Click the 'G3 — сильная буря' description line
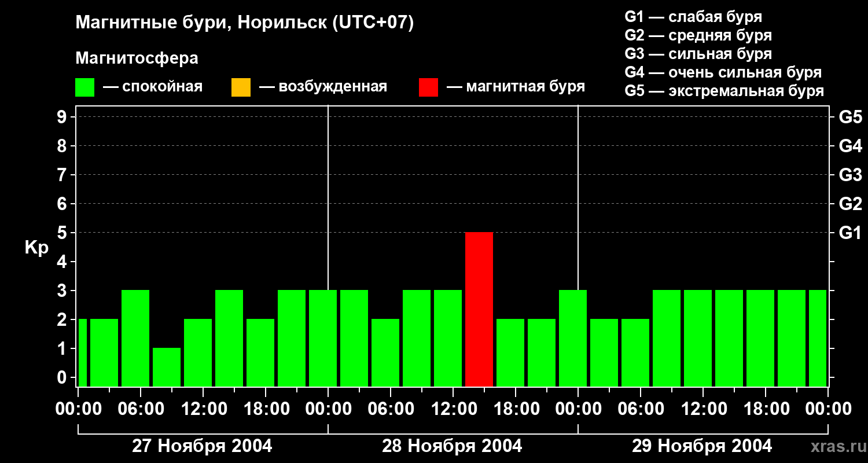 coord(698,54)
